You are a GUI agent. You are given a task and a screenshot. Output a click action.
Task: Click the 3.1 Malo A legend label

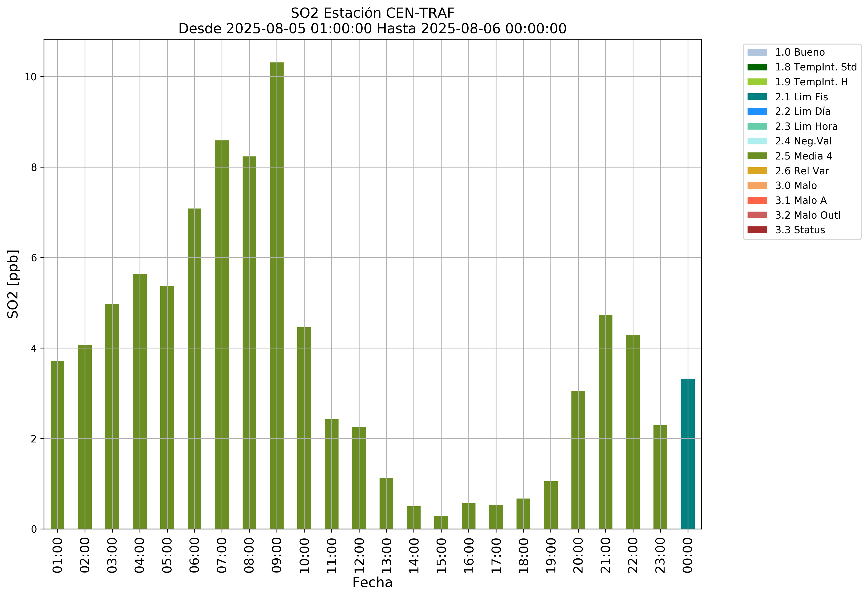tap(801, 200)
